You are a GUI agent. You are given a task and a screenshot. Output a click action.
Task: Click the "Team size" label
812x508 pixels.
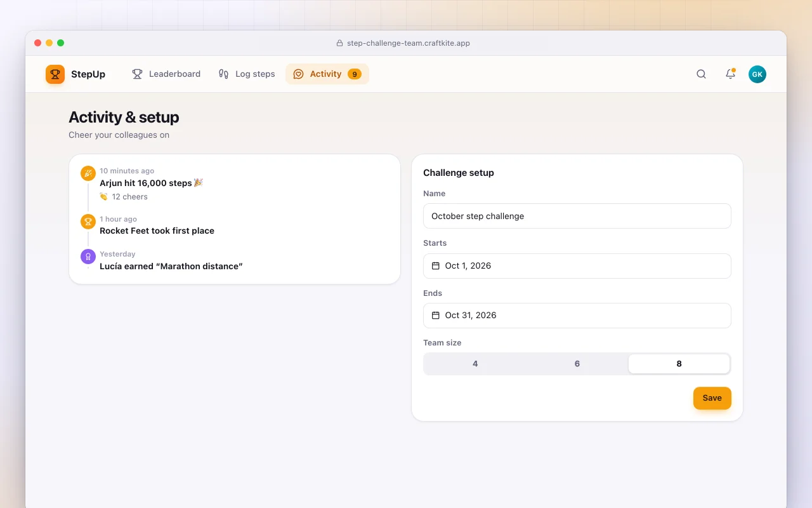point(442,343)
